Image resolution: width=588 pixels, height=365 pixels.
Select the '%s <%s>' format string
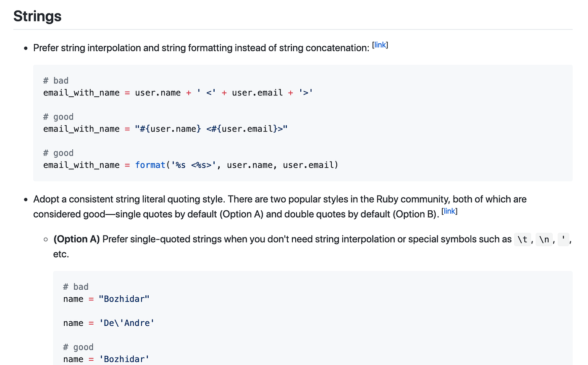[193, 165]
